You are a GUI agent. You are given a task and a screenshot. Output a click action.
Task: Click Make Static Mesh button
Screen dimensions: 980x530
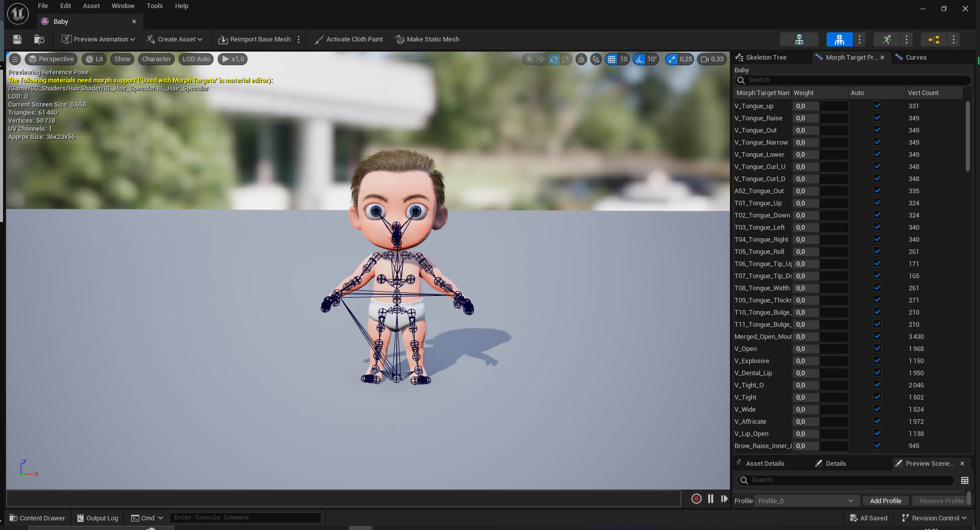(x=427, y=39)
